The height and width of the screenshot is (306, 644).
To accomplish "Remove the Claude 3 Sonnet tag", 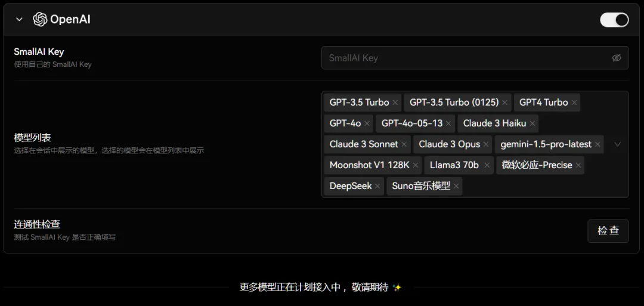I will tap(404, 144).
